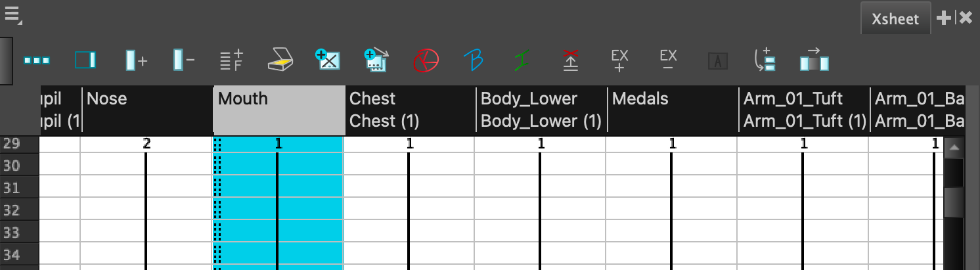Click the add column icon
Screen dimensions: 980x270
[x=136, y=60]
